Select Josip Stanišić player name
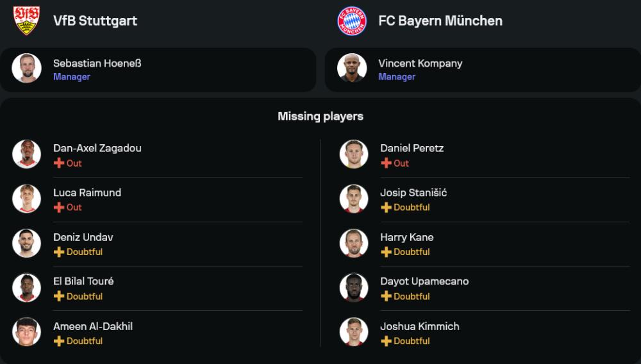Image resolution: width=641 pixels, height=364 pixels. tap(413, 192)
